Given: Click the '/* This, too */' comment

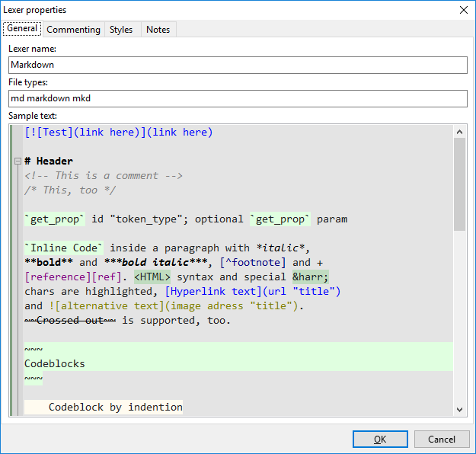Looking at the screenshot, I should (70, 190).
